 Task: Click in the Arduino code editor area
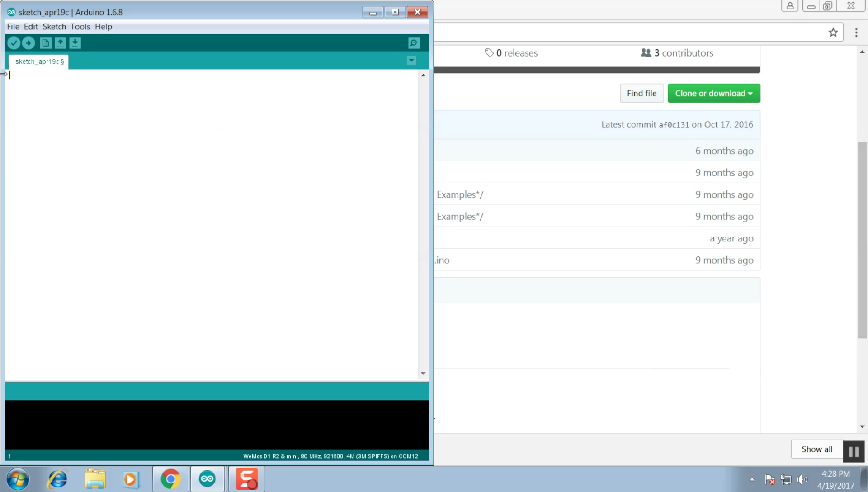[x=212, y=225]
